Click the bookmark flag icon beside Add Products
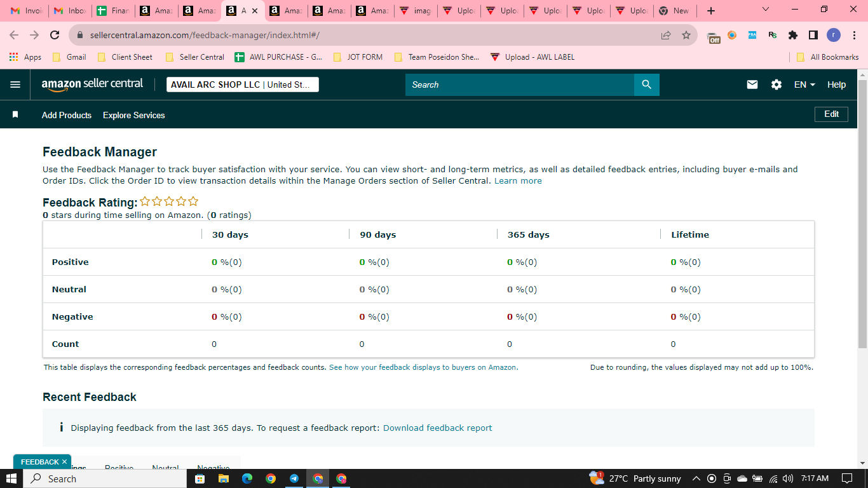The image size is (868, 488). coord(15,115)
